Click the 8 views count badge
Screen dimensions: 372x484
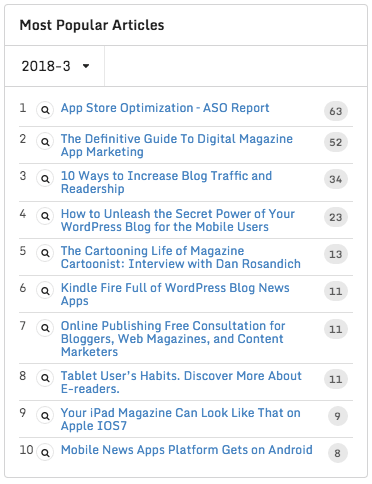coord(338,453)
